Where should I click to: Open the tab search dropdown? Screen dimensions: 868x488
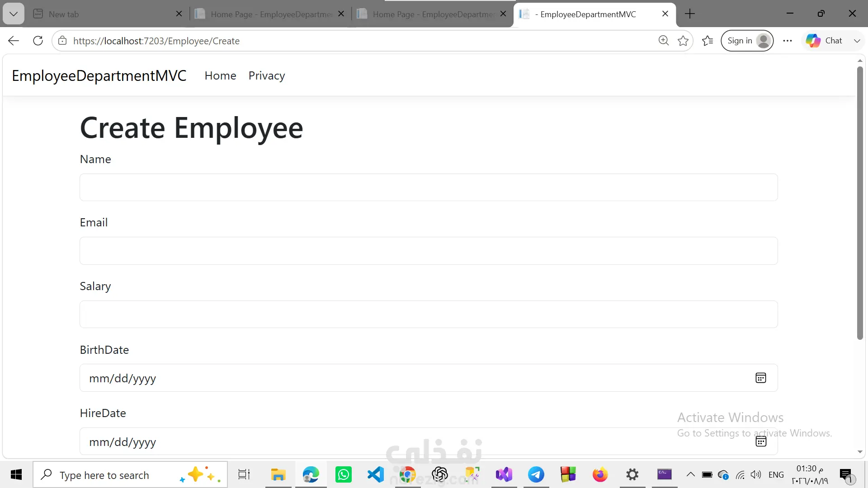coord(14,14)
